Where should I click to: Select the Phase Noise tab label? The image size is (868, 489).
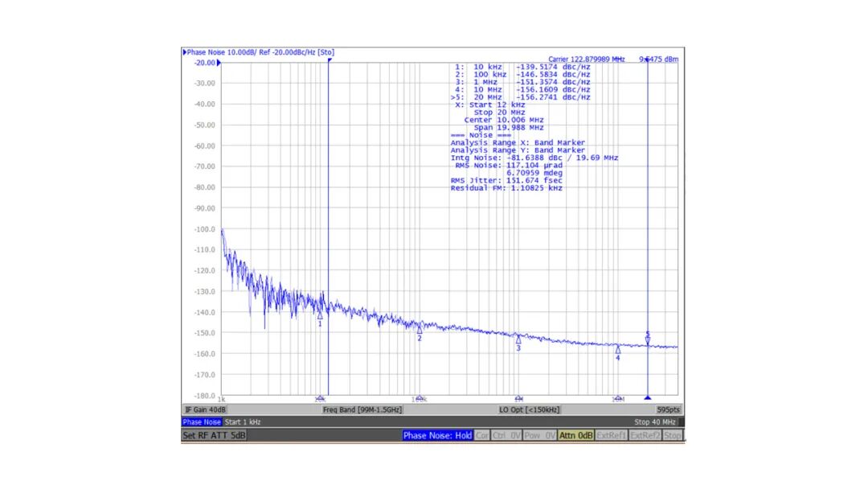(202, 422)
